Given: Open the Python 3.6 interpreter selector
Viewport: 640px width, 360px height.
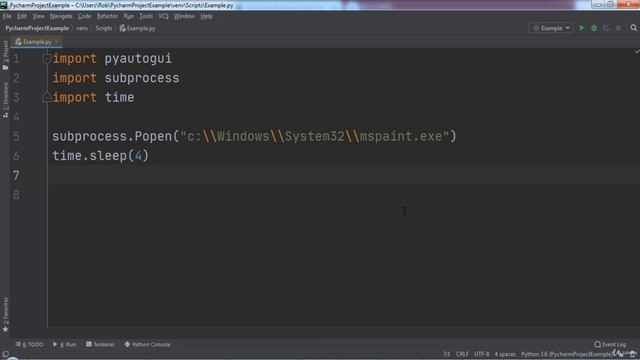Looking at the screenshot, I should tap(566, 354).
